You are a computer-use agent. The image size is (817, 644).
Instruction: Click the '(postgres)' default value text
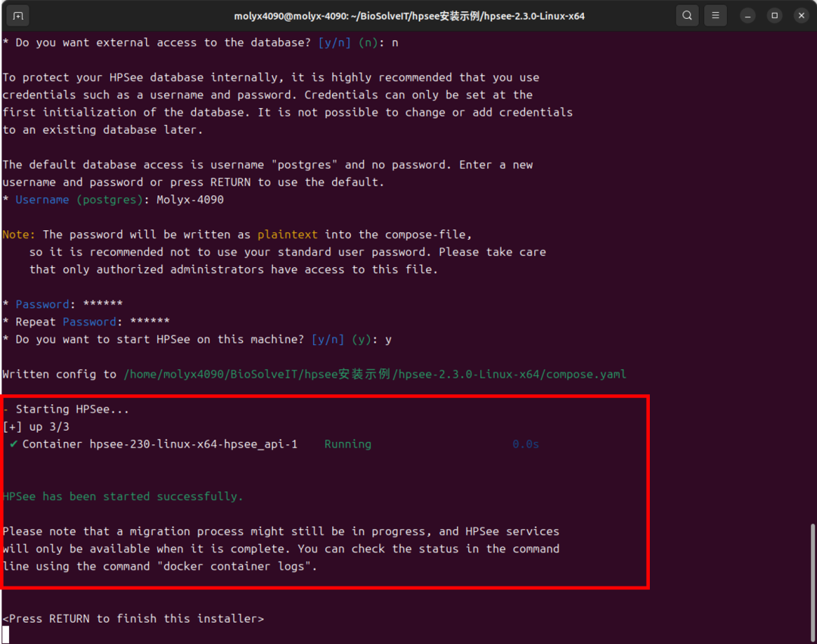coord(110,200)
